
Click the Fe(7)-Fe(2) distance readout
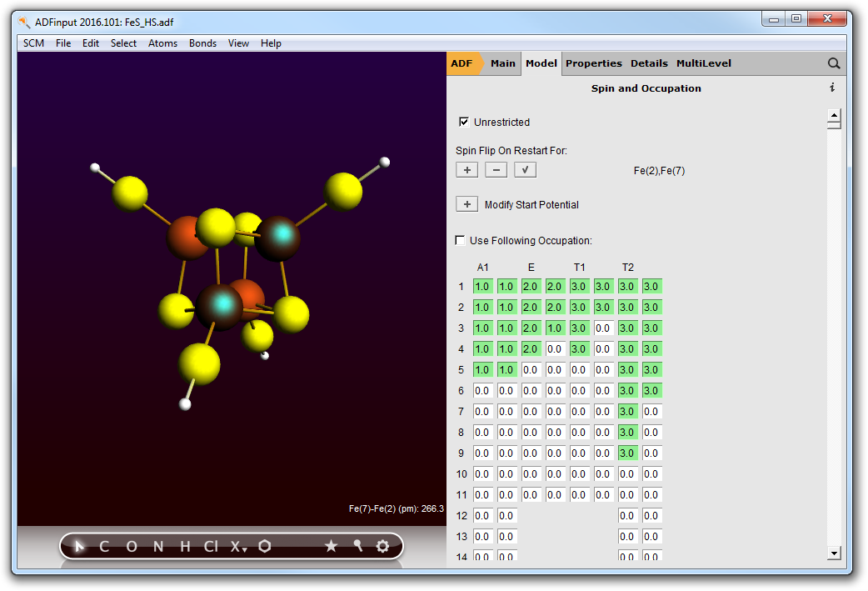point(397,508)
